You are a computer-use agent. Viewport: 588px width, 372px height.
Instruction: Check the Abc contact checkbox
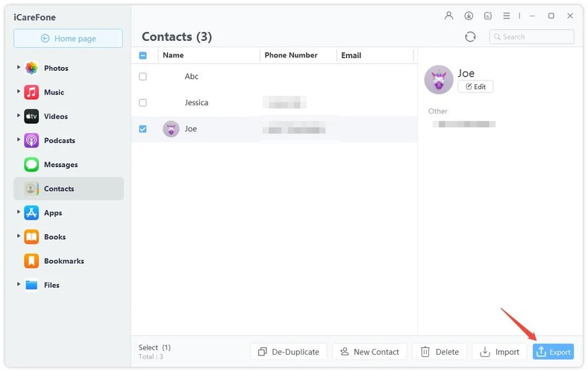(143, 77)
